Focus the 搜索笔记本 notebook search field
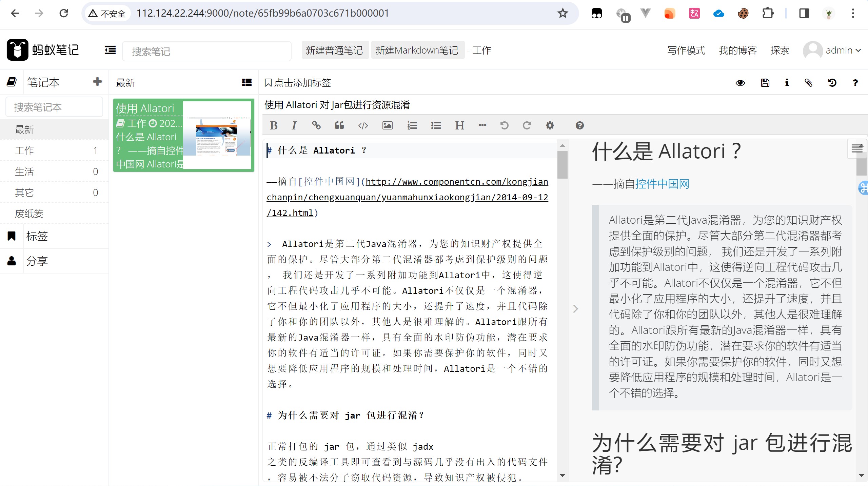This screenshot has width=868, height=486. coord(54,107)
